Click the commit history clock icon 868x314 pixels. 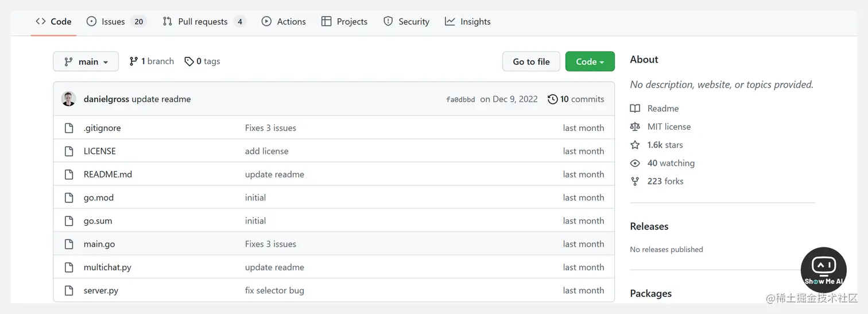point(553,99)
